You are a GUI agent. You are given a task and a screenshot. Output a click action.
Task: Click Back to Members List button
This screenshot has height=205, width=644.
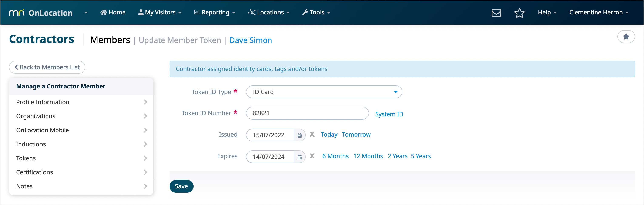(47, 67)
